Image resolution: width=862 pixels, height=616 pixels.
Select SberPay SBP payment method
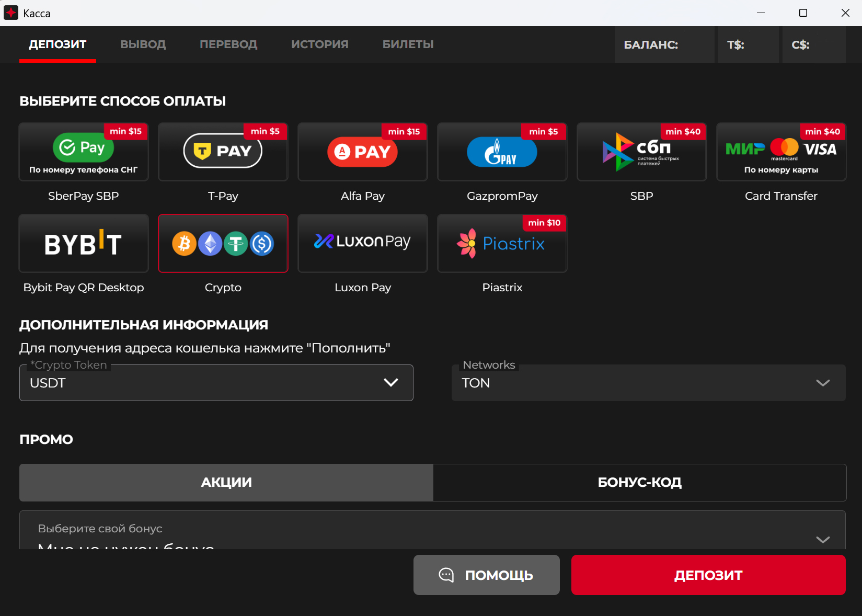[x=84, y=152]
